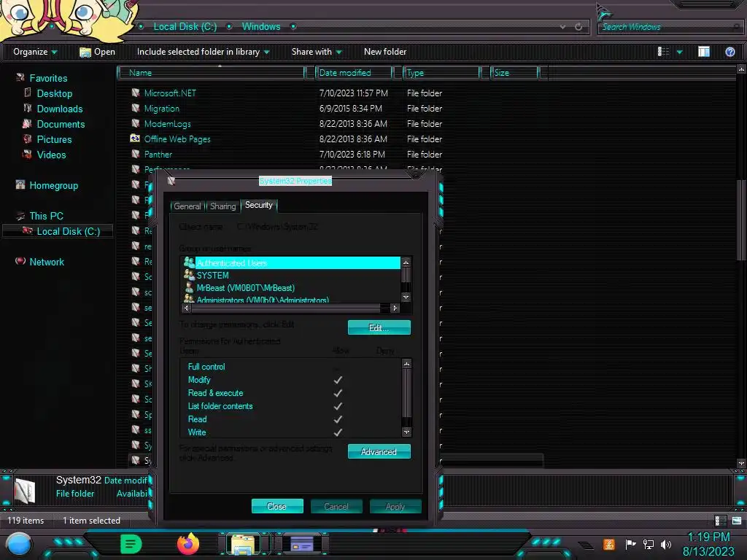Expand the Local Disk (C:) breadcrumb arrow

coord(229,27)
